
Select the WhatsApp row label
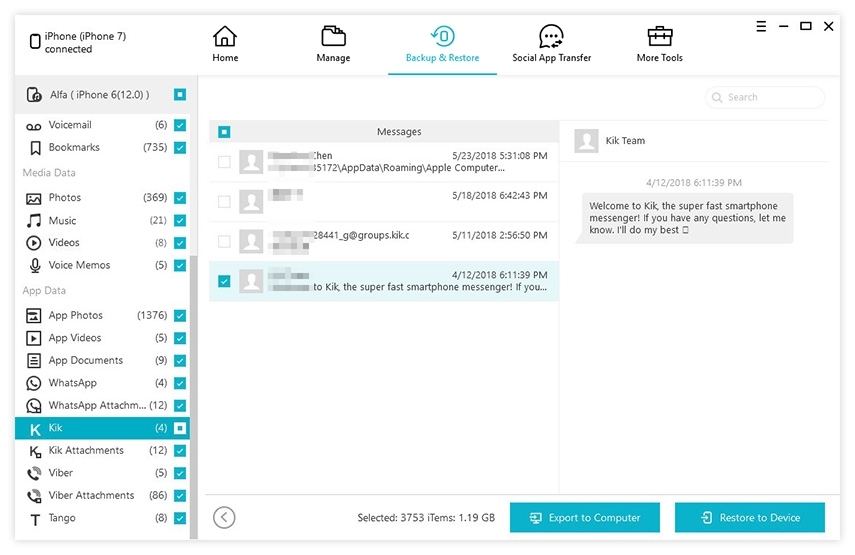pyautogui.click(x=73, y=383)
